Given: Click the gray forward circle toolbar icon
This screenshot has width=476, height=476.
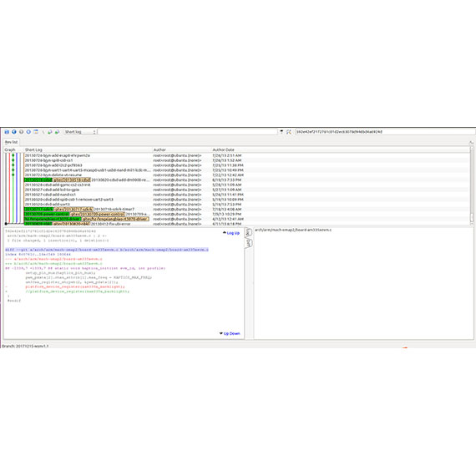Looking at the screenshot, I should pyautogui.click(x=21, y=132).
